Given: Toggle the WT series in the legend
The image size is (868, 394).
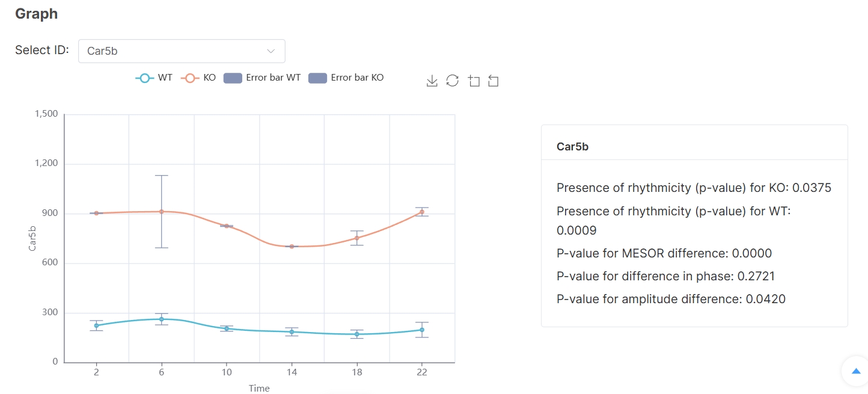Looking at the screenshot, I should coord(154,78).
